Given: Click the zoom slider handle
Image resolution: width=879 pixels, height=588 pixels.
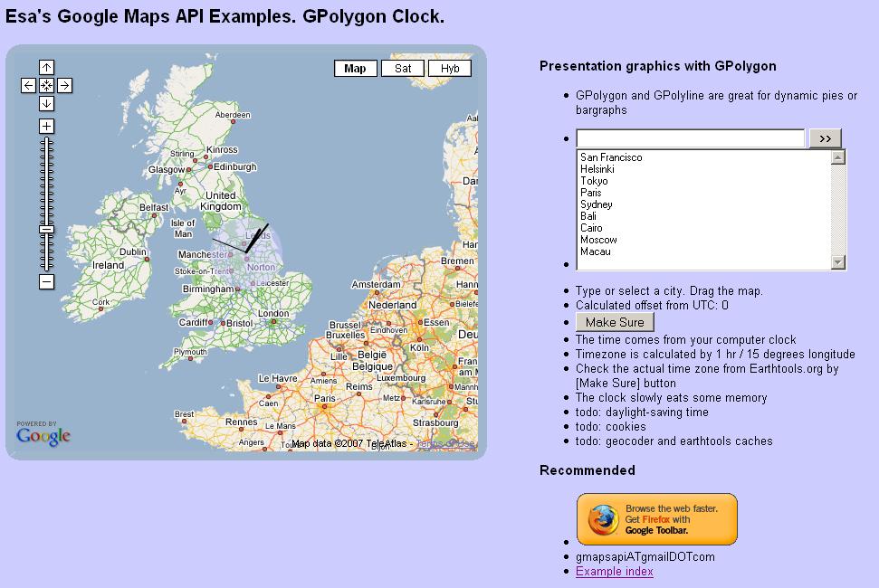Looking at the screenshot, I should [46, 229].
